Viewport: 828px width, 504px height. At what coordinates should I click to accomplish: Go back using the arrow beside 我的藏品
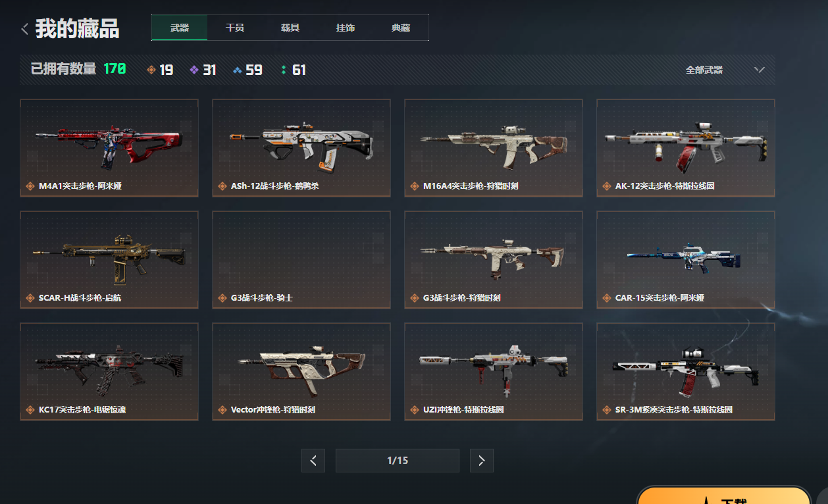24,29
